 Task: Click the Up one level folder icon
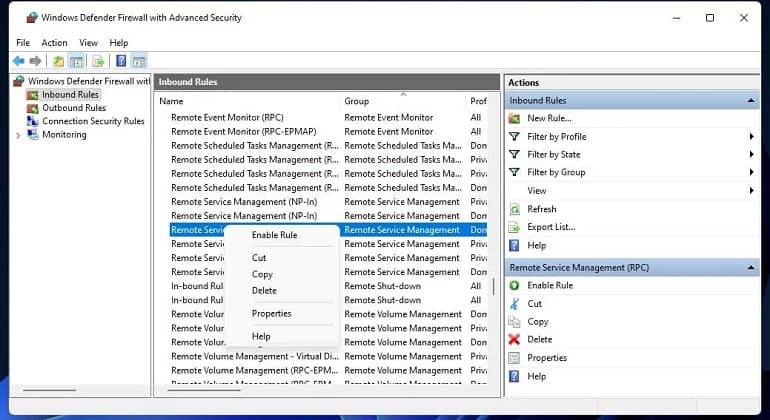(x=58, y=61)
